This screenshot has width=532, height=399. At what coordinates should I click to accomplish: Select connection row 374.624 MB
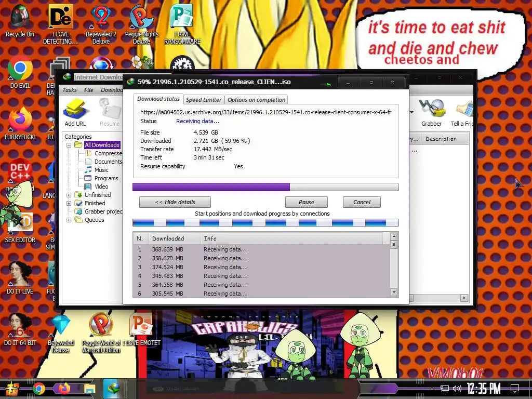click(261, 267)
